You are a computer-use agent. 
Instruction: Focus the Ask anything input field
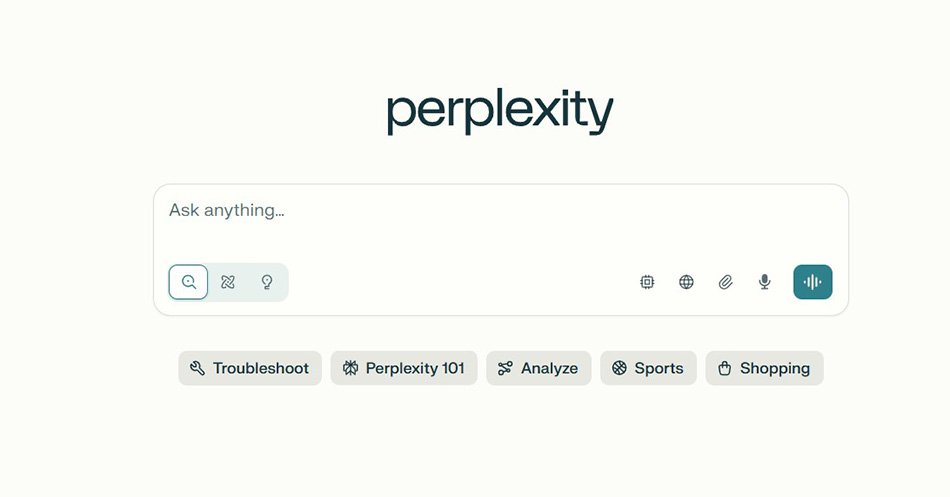[500, 222]
